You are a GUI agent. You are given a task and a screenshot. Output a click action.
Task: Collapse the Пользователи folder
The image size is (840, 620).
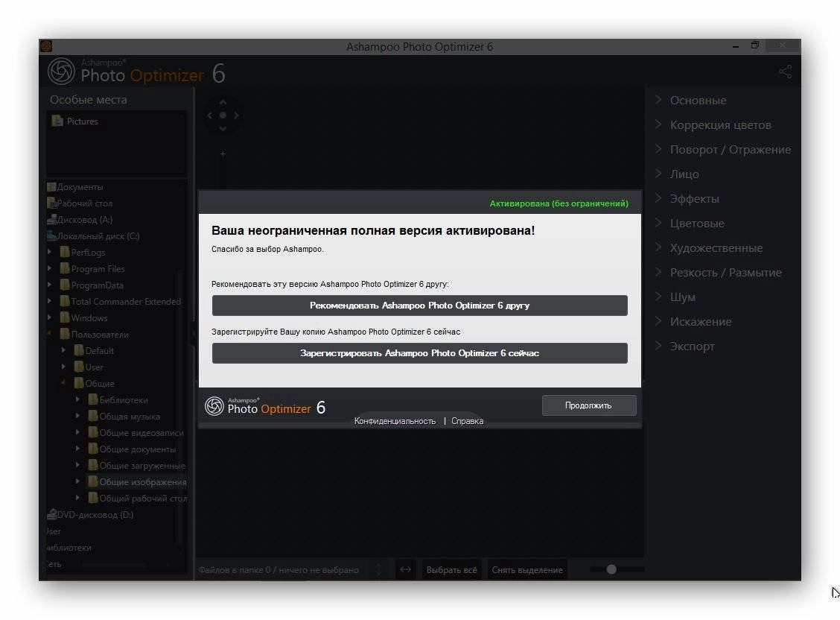click(x=49, y=335)
